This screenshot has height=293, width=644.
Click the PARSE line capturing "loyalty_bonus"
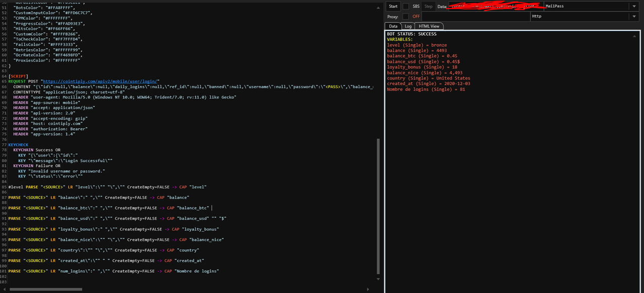[x=114, y=229]
